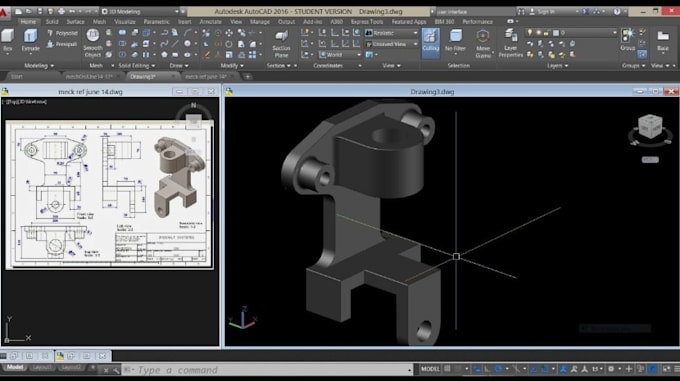Switch to the Home ribbon tab

pos(28,22)
